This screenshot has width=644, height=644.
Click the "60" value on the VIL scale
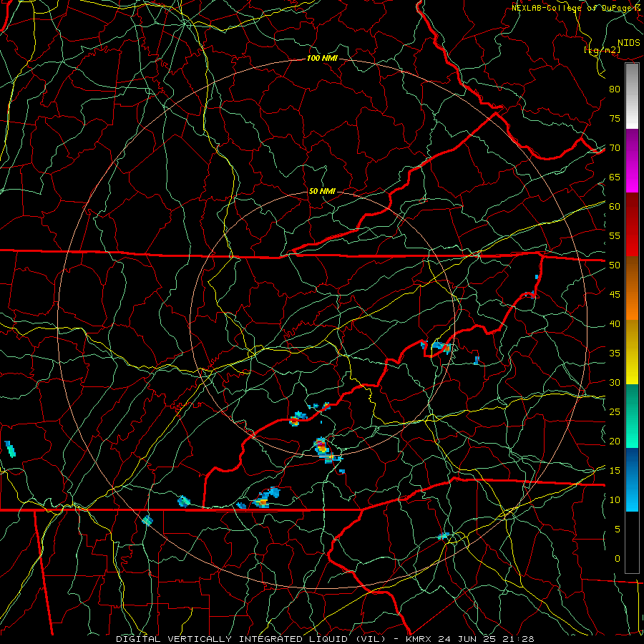tap(615, 207)
